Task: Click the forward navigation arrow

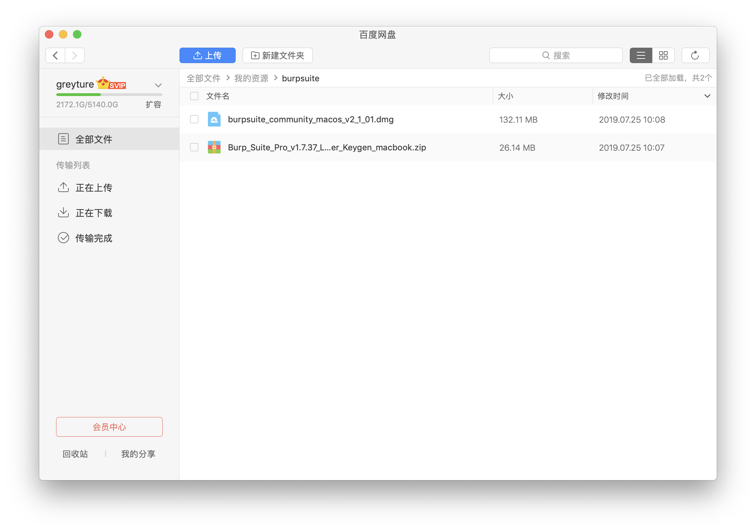Action: tap(74, 55)
